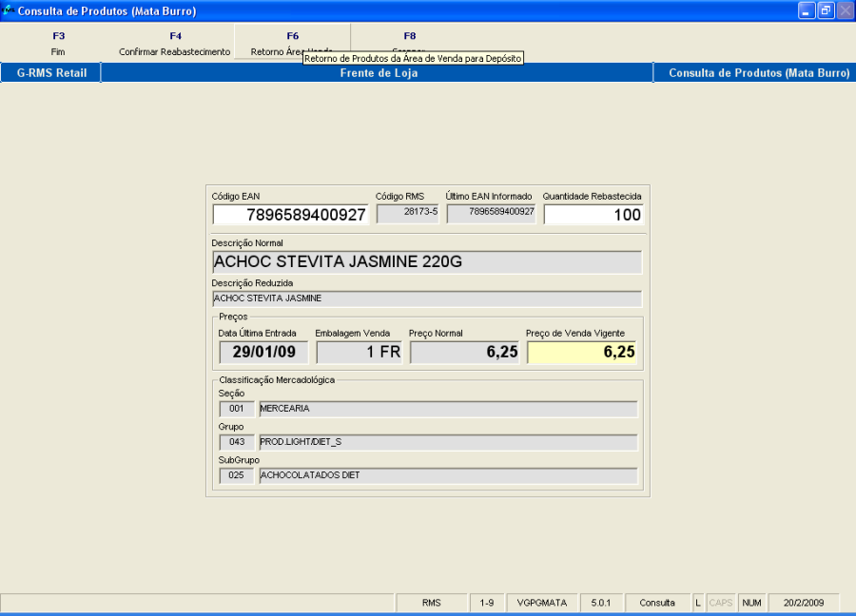Click VGPGMATA in the status bar

pos(542,603)
